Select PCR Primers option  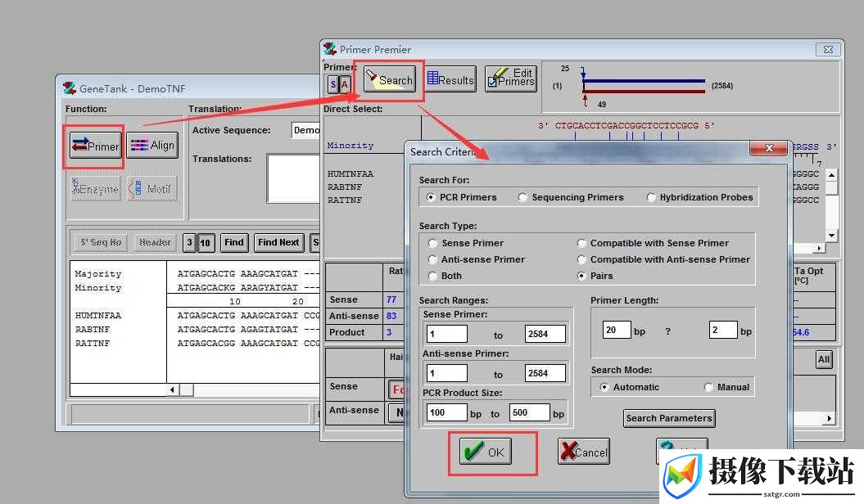click(462, 197)
